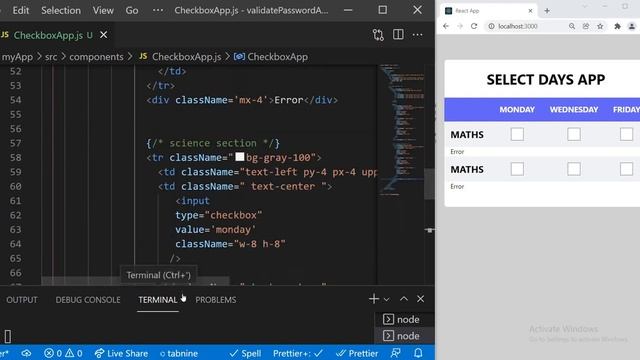Click the WEDNESDAY column header
The image size is (640, 360).
point(574,109)
